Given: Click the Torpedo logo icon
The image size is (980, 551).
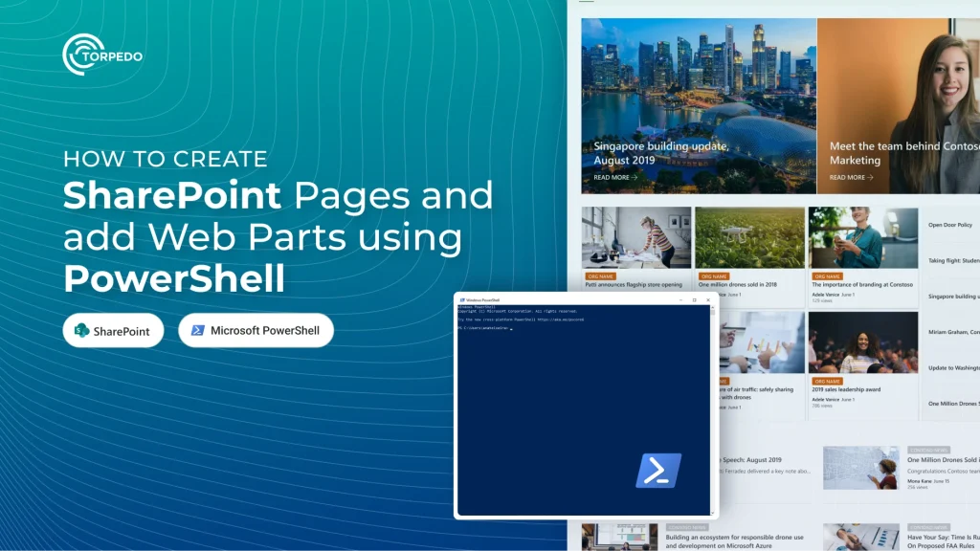Looking at the screenshot, I should click(84, 55).
